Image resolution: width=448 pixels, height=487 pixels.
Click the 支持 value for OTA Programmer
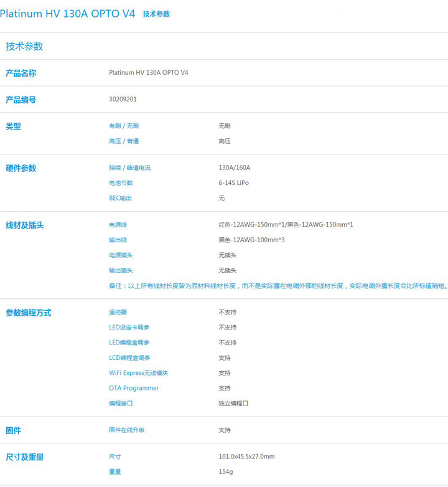[x=225, y=388]
